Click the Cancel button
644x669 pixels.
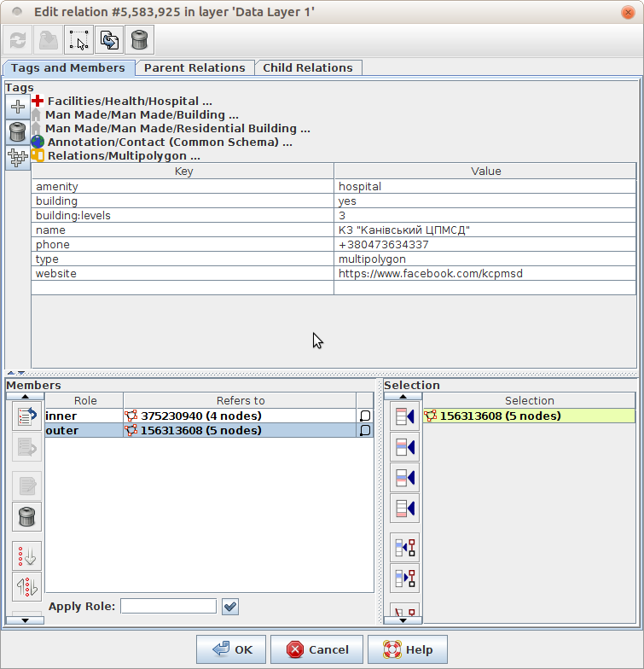316,649
